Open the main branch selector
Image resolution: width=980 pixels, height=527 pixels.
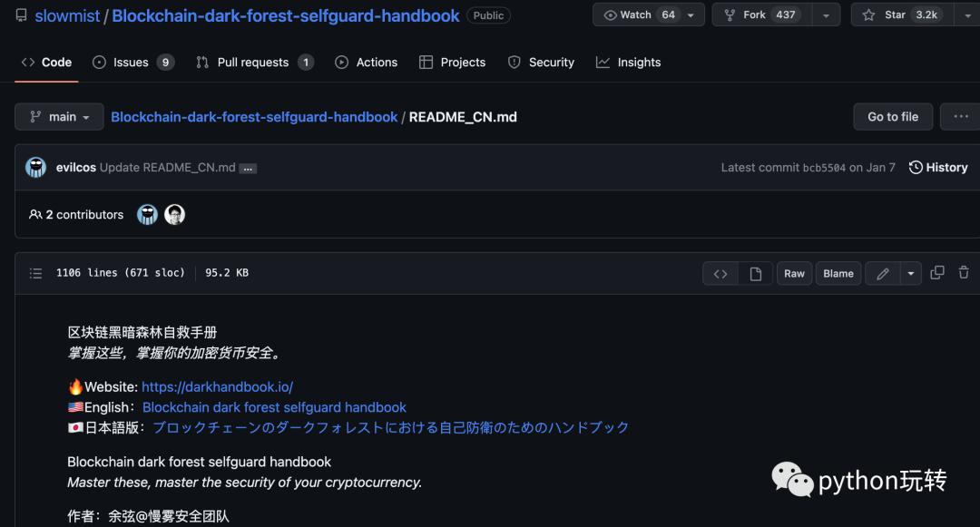(59, 116)
